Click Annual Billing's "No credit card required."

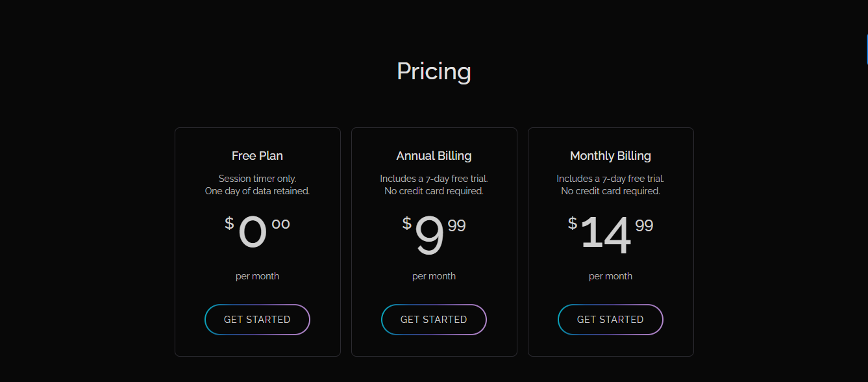434,191
